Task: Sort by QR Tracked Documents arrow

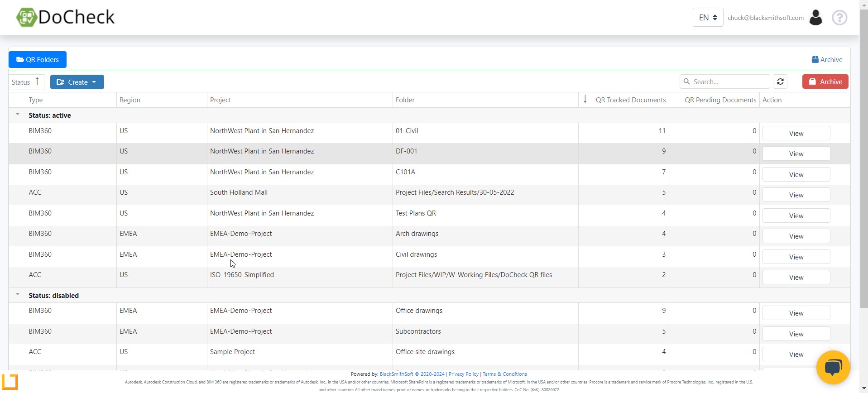Action: (585, 99)
